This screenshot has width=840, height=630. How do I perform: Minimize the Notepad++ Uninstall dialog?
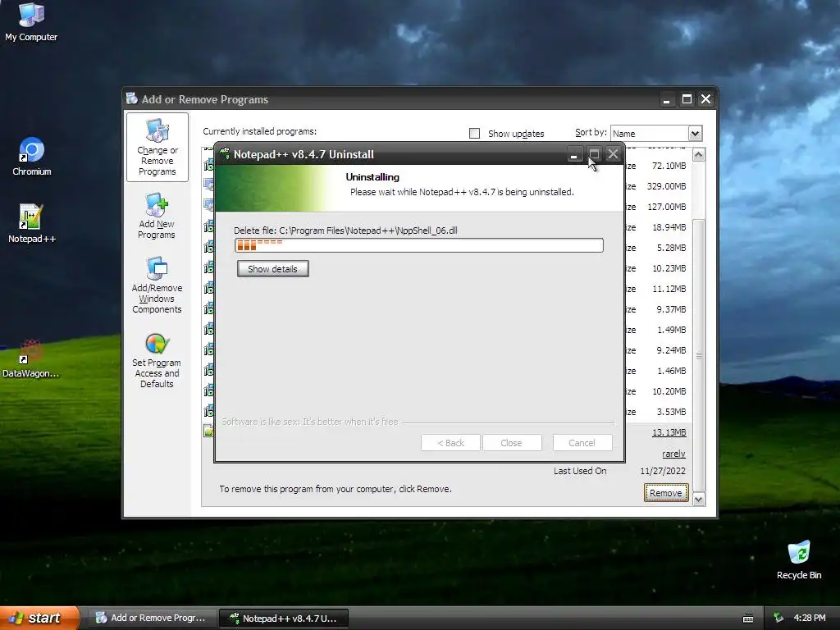coord(573,154)
